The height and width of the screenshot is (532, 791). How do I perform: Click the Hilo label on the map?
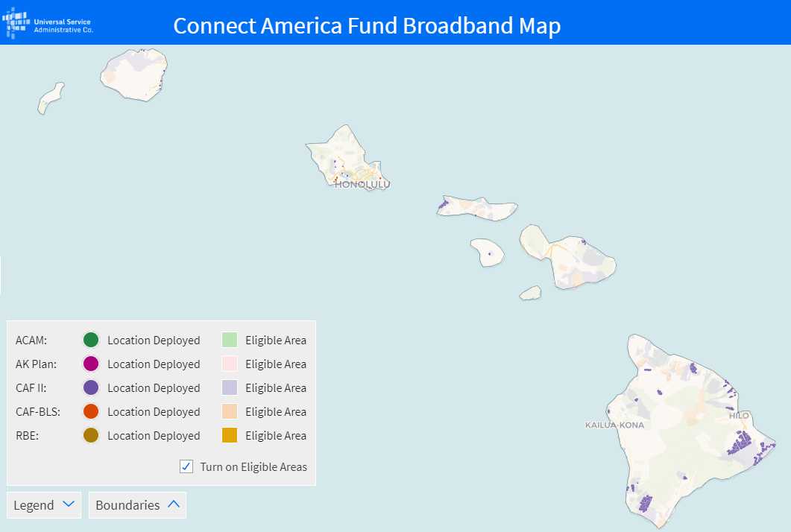click(x=739, y=416)
